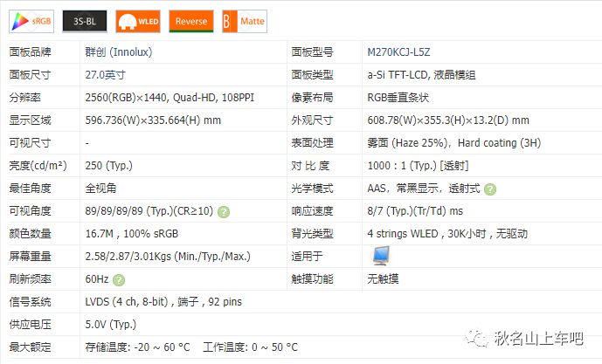Click the 像素布局 row label
Screen dimensions: 602x364
tap(312, 98)
